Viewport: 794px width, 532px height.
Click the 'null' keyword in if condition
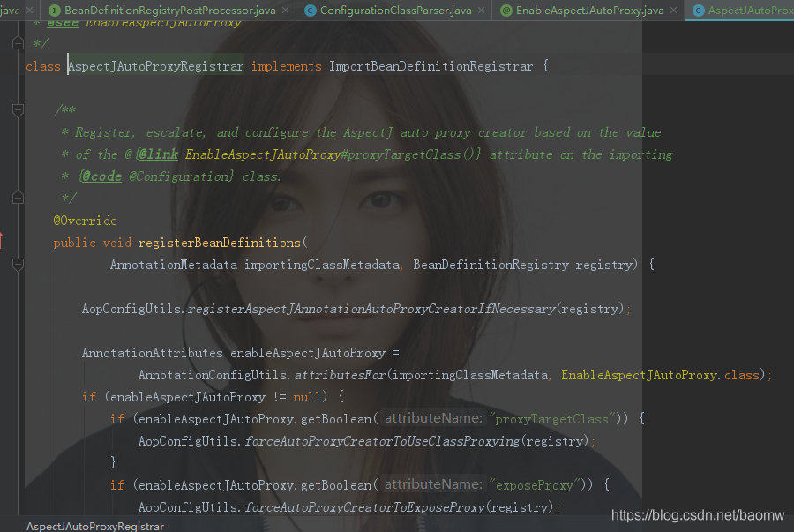(x=307, y=397)
